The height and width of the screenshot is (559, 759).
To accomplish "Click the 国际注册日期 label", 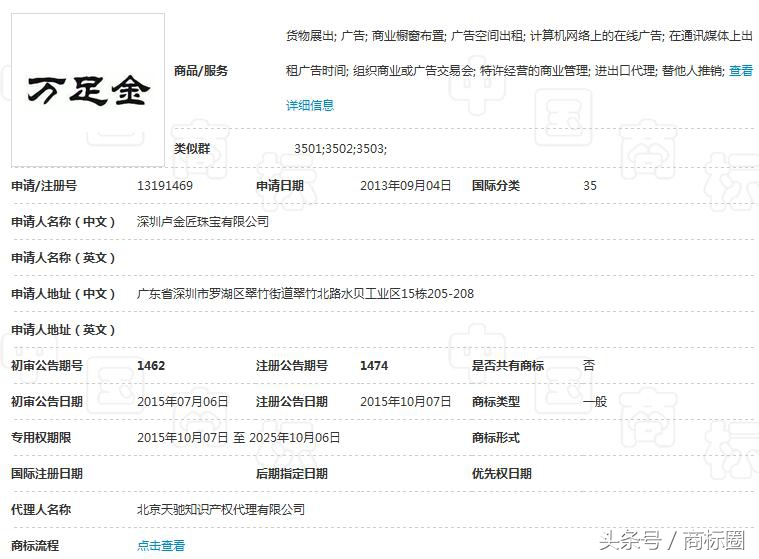I will click(47, 473).
